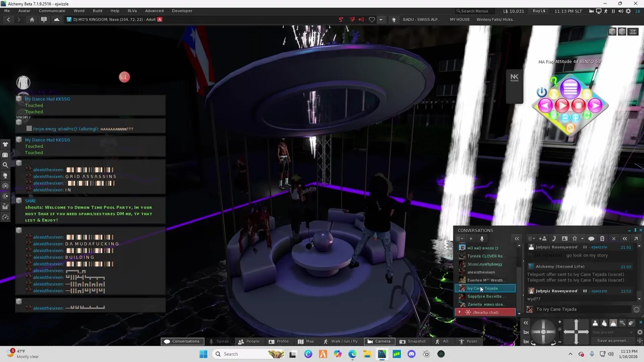The height and width of the screenshot is (362, 644).
Task: Open Wintery Falls favorite landmark
Action: coord(495,20)
